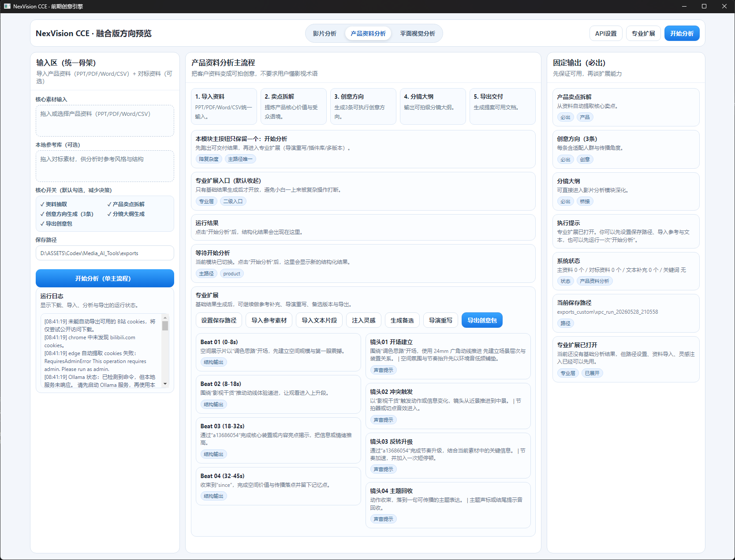
Task: Click the 保存路径 input field
Action: (105, 253)
